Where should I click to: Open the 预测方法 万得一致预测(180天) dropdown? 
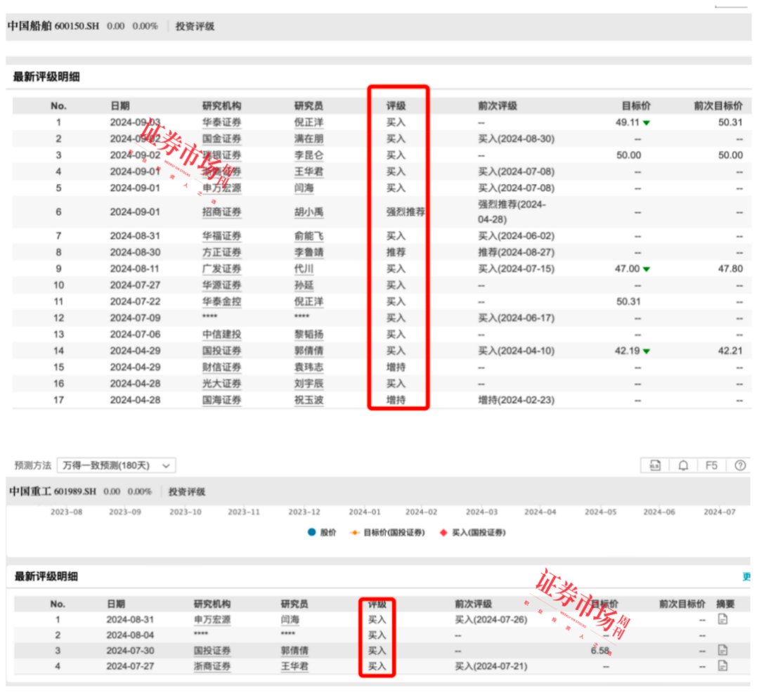click(x=116, y=466)
